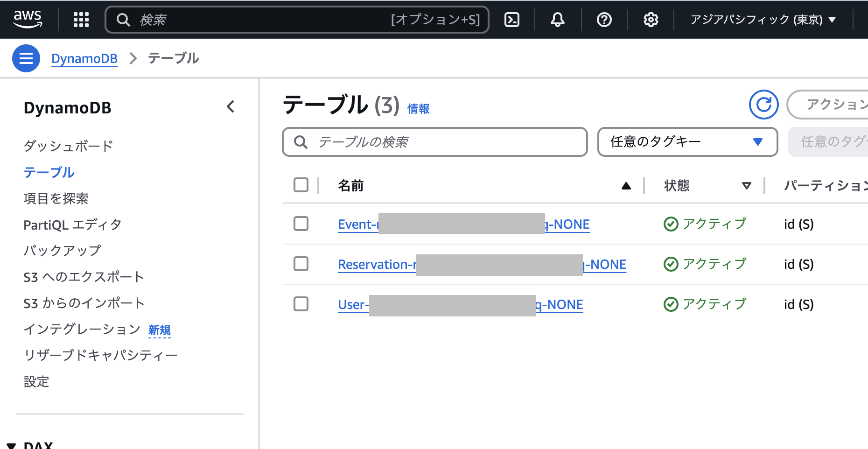This screenshot has width=868, height=449.
Task: Click the テーブル breadcrumb text
Action: 174,58
